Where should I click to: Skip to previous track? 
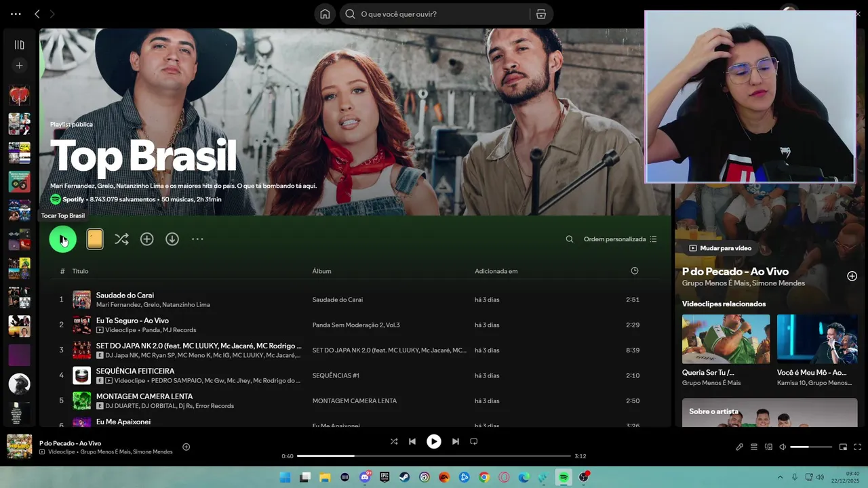[x=412, y=441]
